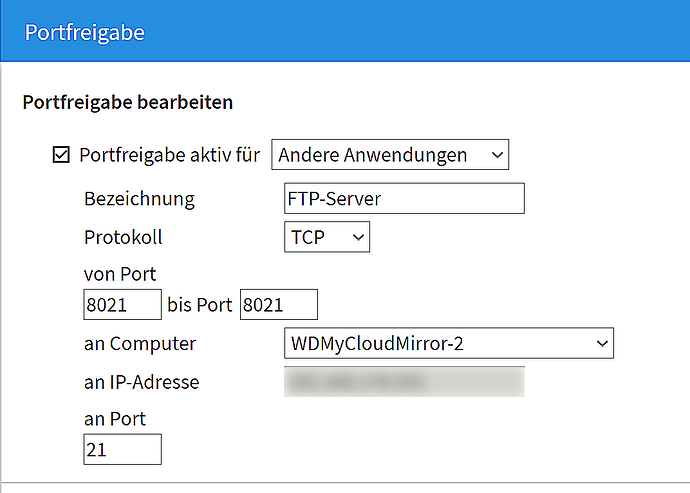Open the WDMyCloudMirror-2 computer dropdown
The image size is (690, 493).
[448, 344]
